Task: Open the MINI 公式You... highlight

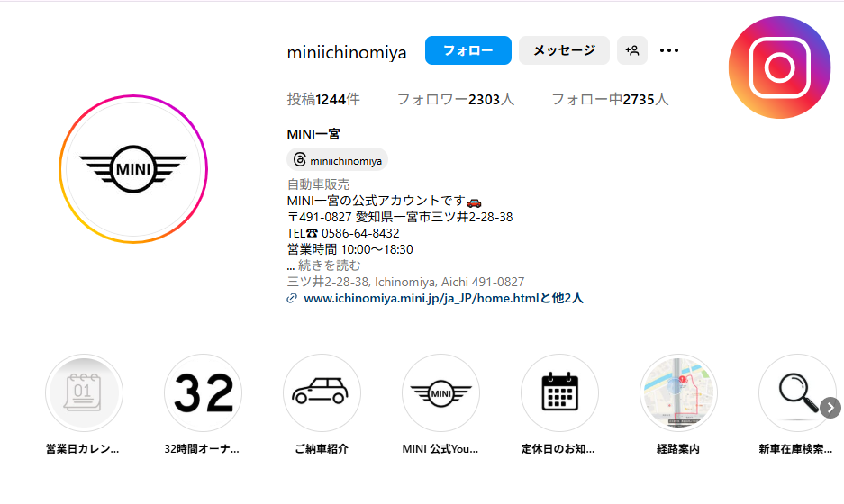Action: click(440, 392)
